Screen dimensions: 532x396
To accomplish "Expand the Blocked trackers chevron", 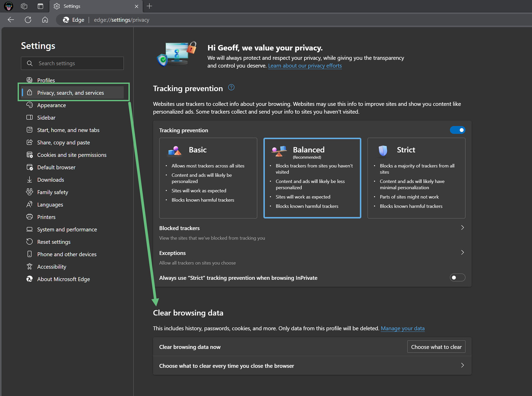I will click(x=462, y=228).
